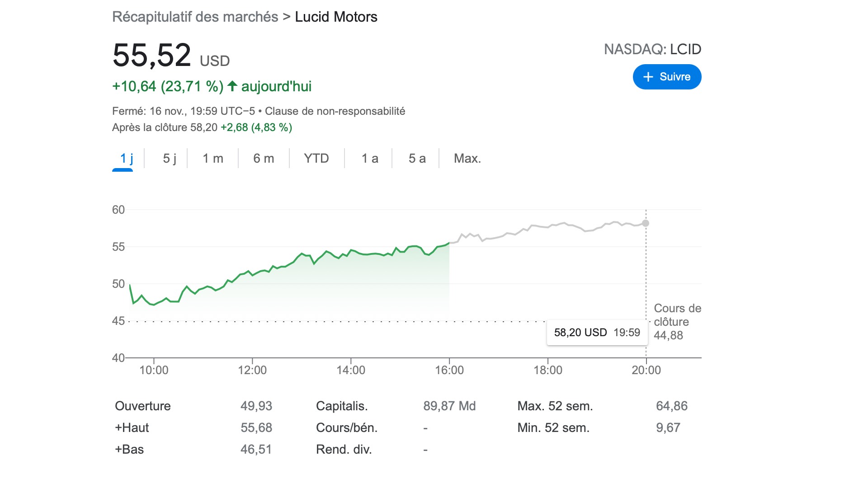Image resolution: width=868 pixels, height=488 pixels.
Task: Click the 18:00 time axis label
Action: (x=548, y=370)
